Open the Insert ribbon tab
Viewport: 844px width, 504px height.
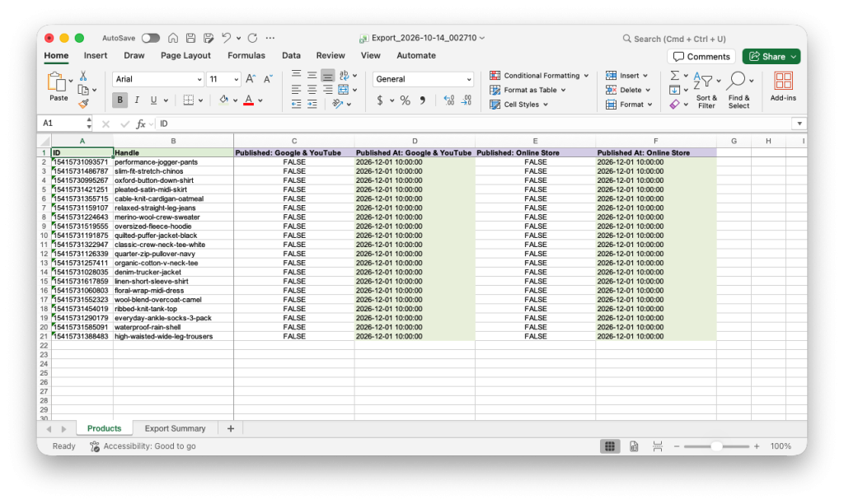[x=96, y=55]
